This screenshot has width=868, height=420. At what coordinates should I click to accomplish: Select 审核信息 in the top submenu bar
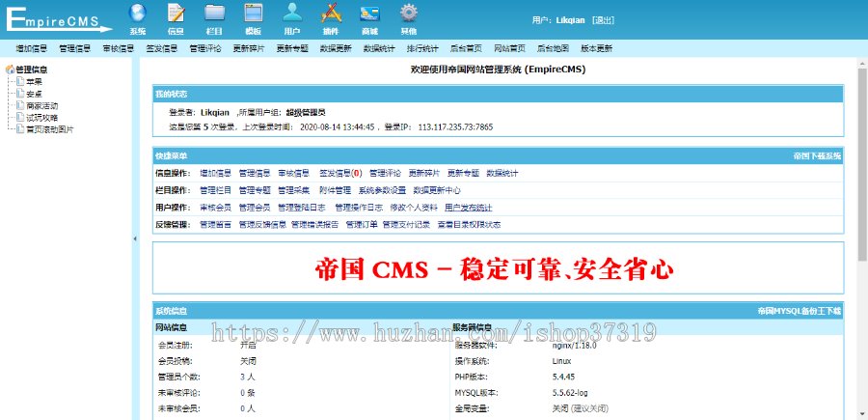pyautogui.click(x=119, y=49)
